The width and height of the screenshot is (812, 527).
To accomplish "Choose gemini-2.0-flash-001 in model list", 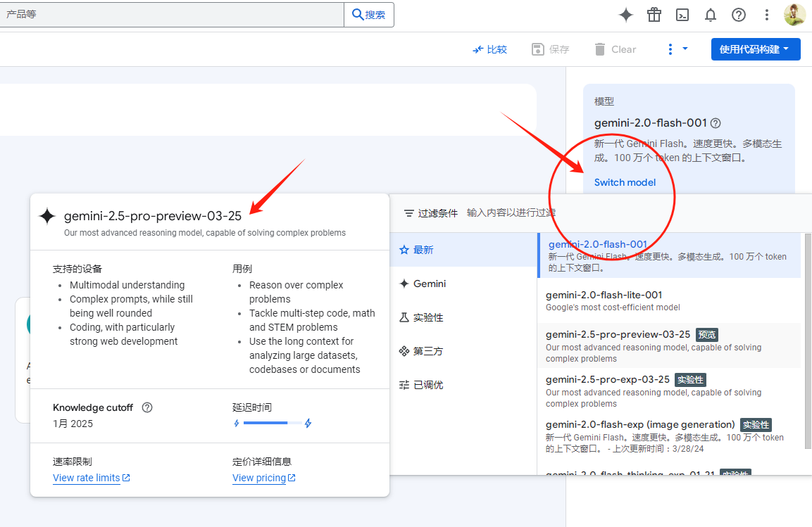I will click(x=669, y=255).
